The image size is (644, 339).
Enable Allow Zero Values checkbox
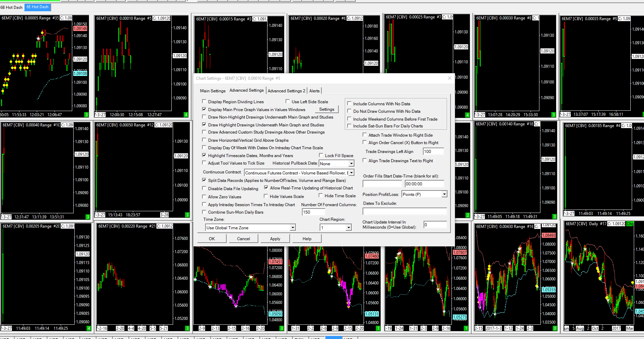point(204,197)
